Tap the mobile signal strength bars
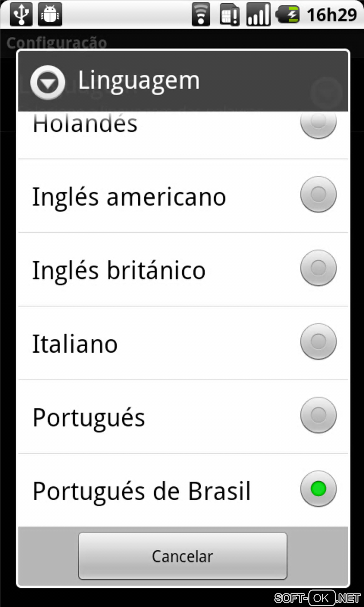This screenshot has height=607, width=364. pos(258,15)
